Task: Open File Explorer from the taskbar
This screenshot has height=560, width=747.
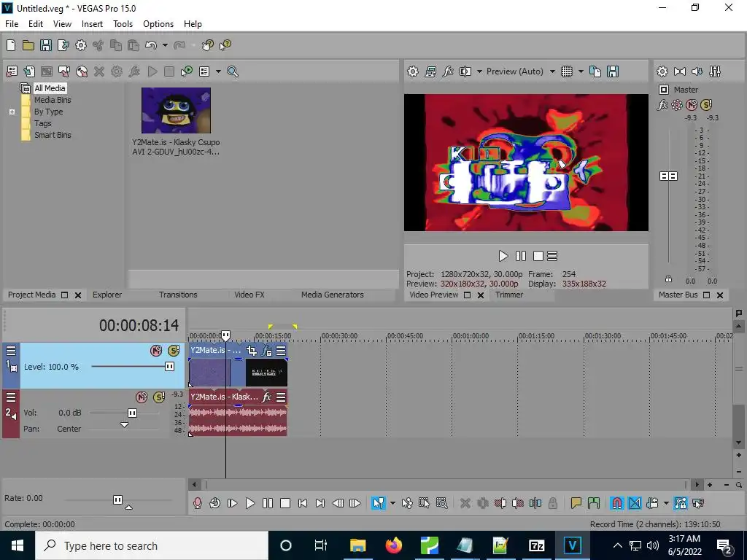Action: coord(357,545)
